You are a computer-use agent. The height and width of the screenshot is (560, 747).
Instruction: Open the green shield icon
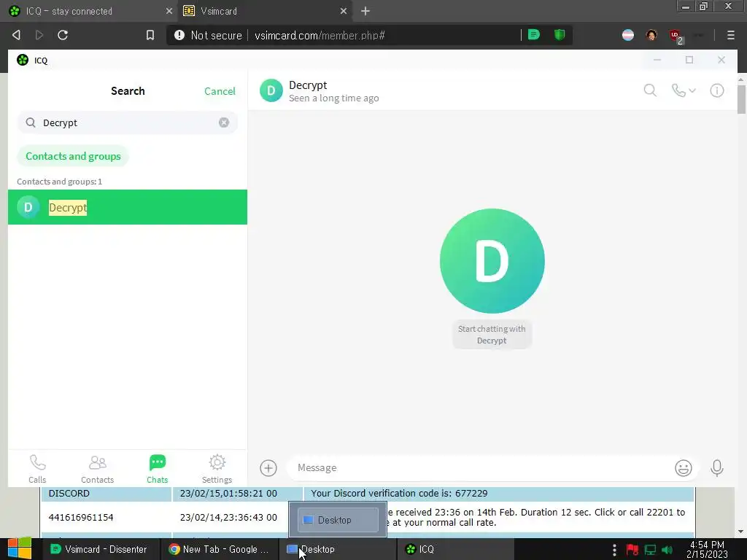(x=560, y=35)
